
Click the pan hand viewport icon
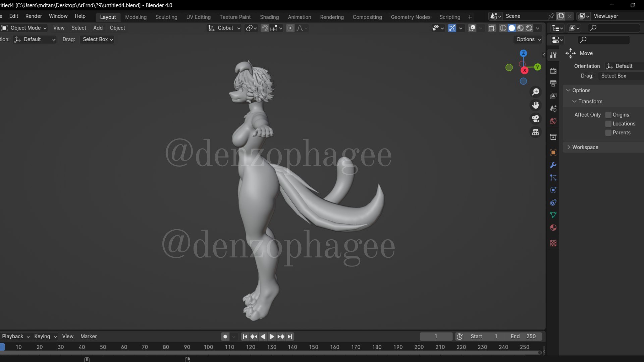click(x=536, y=105)
